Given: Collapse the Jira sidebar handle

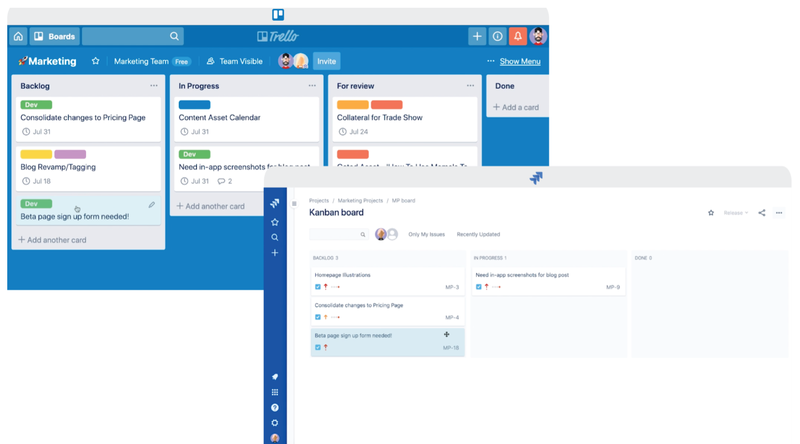Looking at the screenshot, I should [x=294, y=204].
